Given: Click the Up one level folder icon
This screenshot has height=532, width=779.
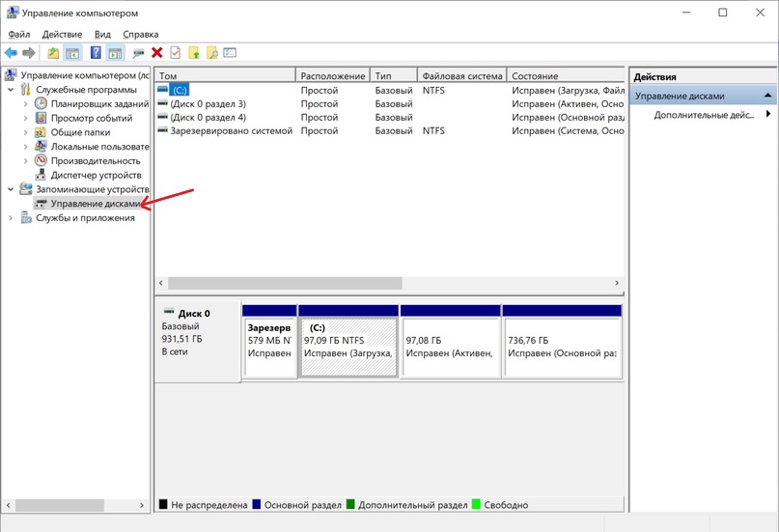Looking at the screenshot, I should coord(53,53).
